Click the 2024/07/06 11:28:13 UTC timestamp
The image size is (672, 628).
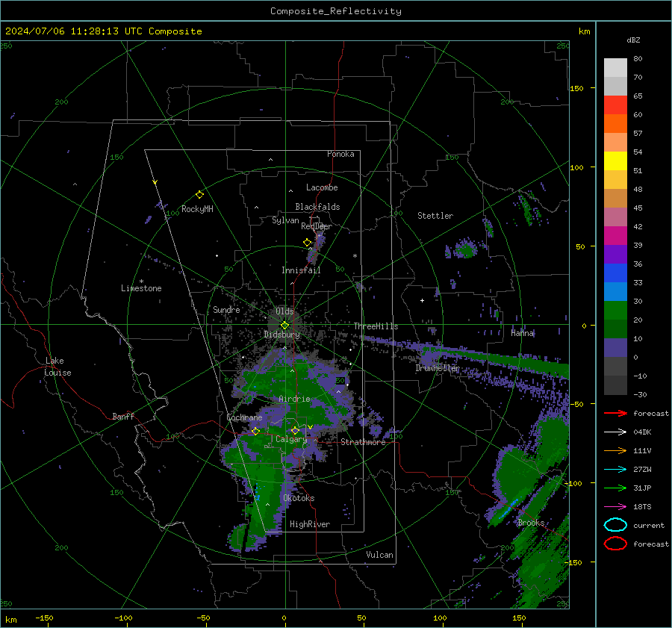point(73,31)
